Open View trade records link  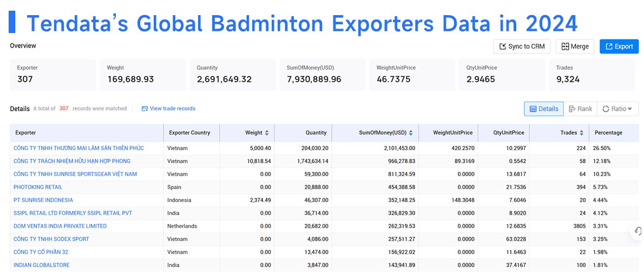[168, 109]
